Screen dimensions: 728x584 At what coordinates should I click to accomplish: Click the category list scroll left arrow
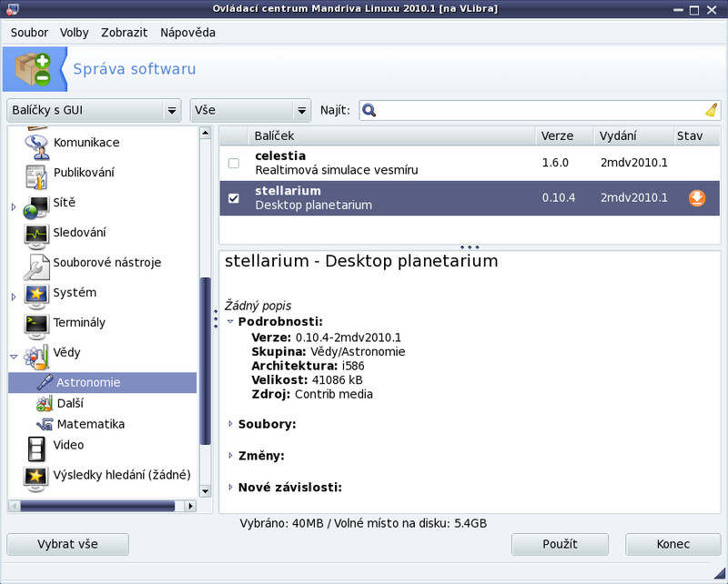pyautogui.click(x=14, y=506)
